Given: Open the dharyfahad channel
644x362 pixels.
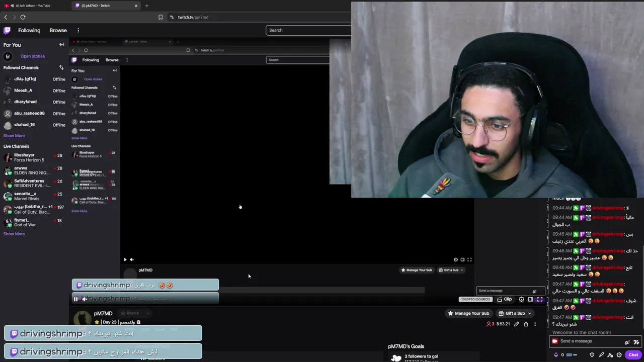Looking at the screenshot, I should coord(34,102).
